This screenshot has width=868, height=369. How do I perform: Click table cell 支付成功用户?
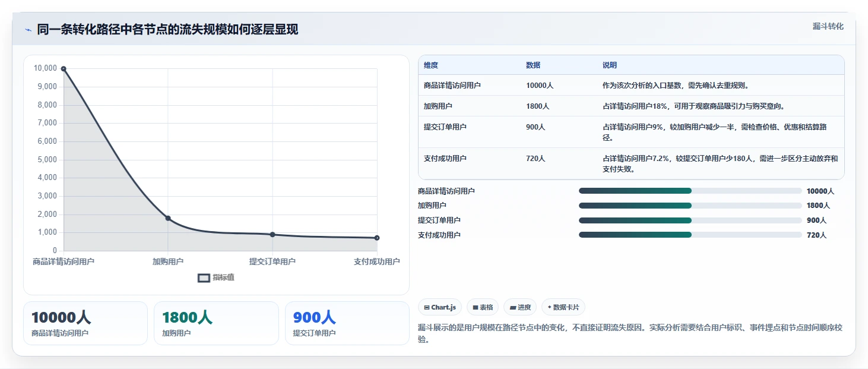point(445,159)
